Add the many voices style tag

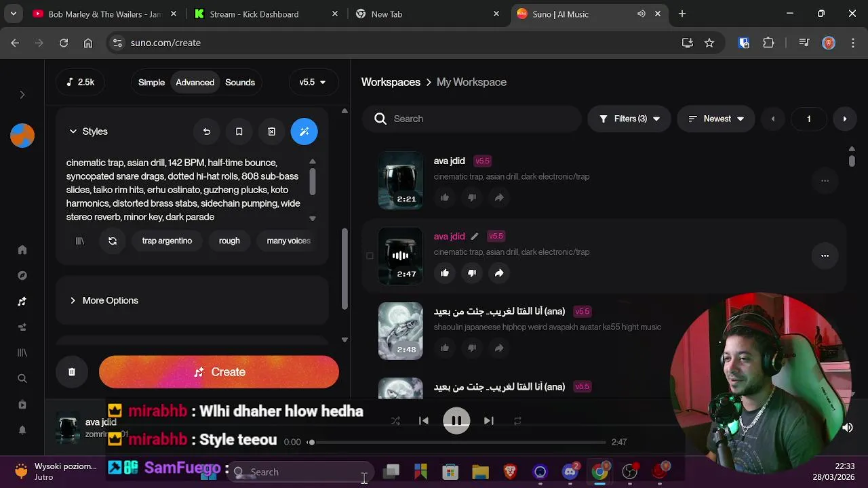coord(288,241)
